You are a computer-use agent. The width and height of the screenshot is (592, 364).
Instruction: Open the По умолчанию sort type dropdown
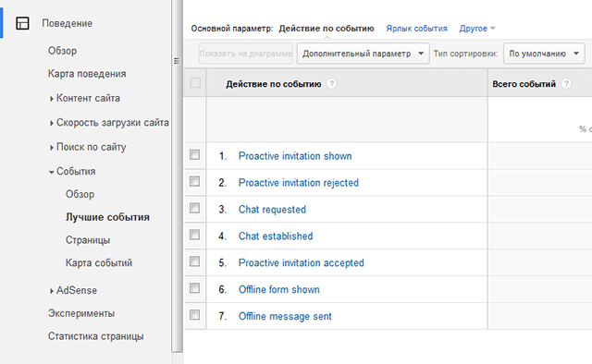(x=544, y=54)
